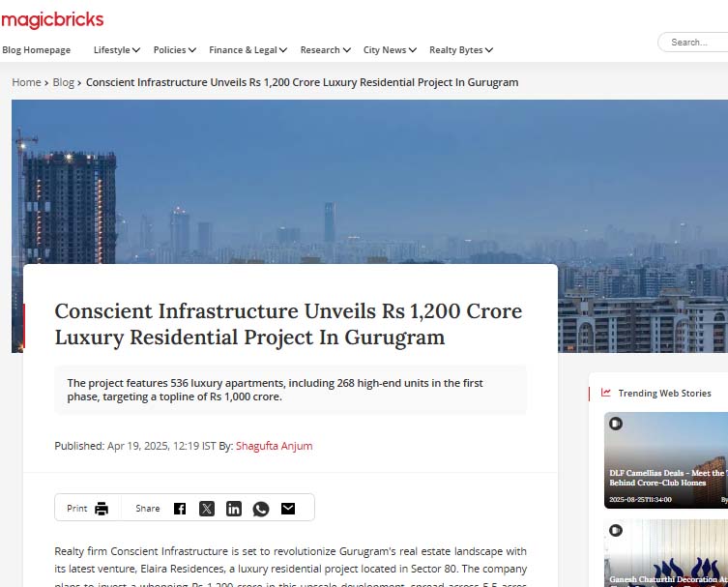This screenshot has height=587, width=728.
Task: Expand Finance & Legal menu
Action: click(248, 50)
